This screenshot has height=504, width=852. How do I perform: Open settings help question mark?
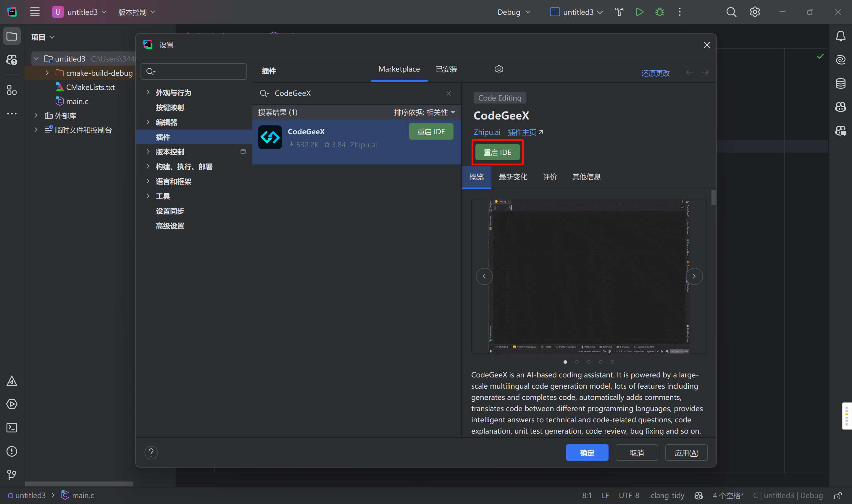pyautogui.click(x=151, y=452)
